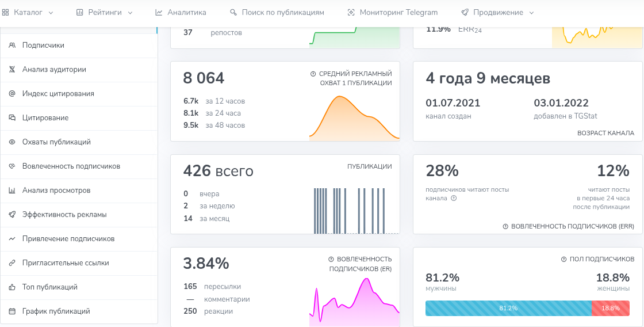Click info icon beside СРЕДНИЙ РЕКЛАМНЫЙ ОХВАТ
This screenshot has width=644, height=327.
313,74
